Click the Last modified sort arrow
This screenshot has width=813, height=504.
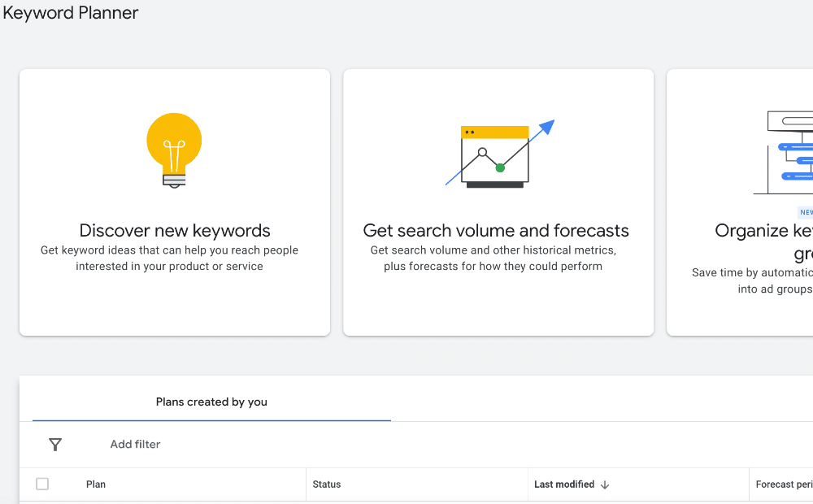point(605,484)
